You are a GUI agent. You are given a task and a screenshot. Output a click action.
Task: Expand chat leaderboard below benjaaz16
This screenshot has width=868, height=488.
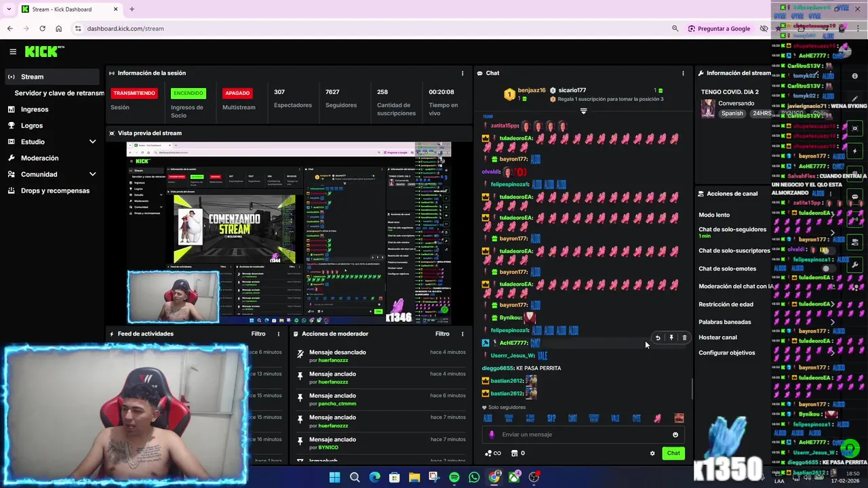pyautogui.click(x=583, y=111)
